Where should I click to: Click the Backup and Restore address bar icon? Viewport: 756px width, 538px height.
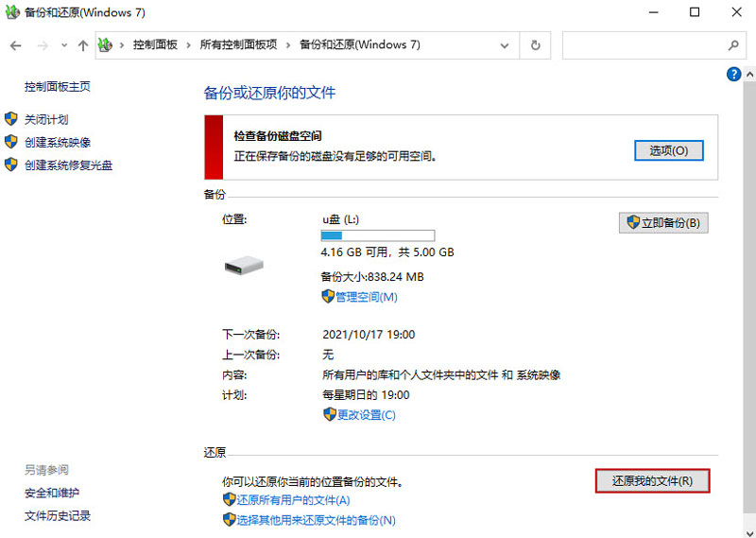(x=105, y=45)
